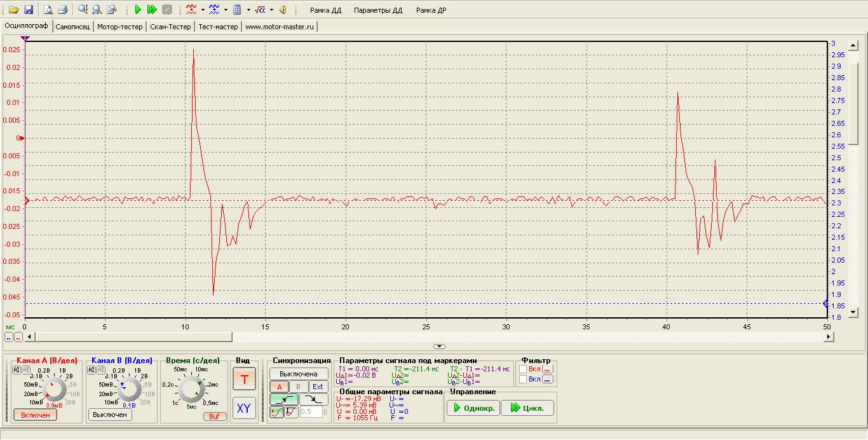
Task: Open file using the folder icon
Action: 13,10
